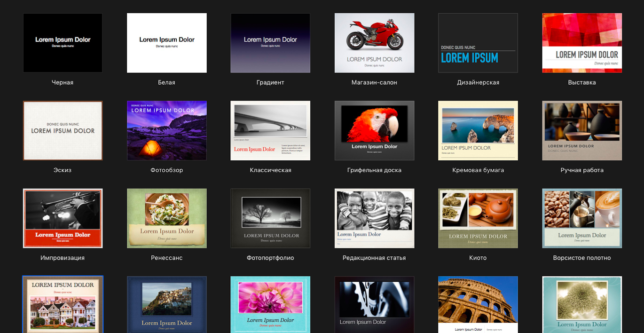Select the Ручная работа theme with pottery
Image resolution: width=644 pixels, height=333 pixels.
click(x=582, y=130)
